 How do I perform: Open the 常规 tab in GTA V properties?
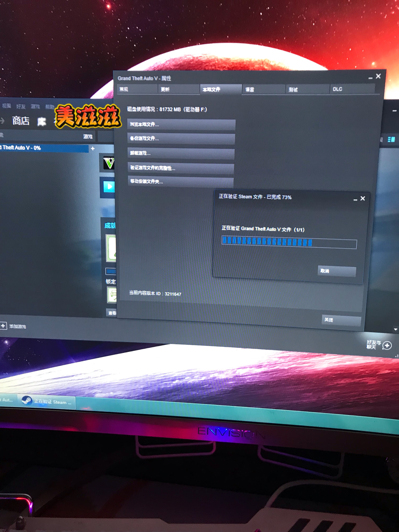(x=137, y=89)
